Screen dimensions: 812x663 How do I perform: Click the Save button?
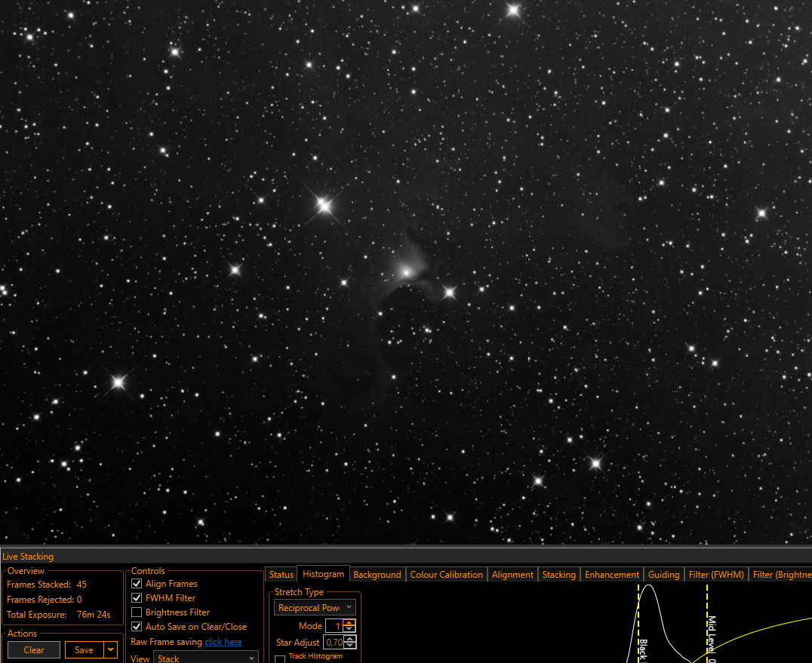point(84,650)
